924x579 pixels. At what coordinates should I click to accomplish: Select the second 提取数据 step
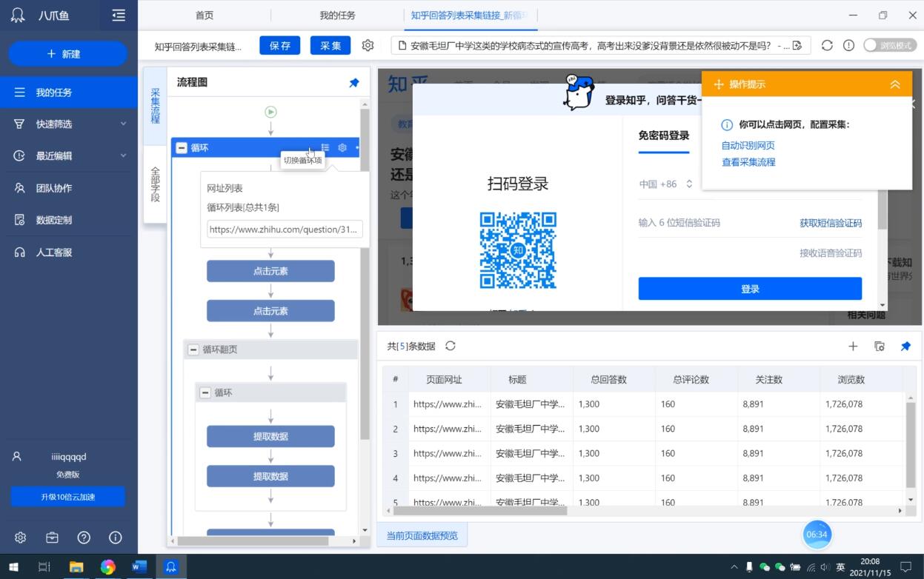coord(270,476)
